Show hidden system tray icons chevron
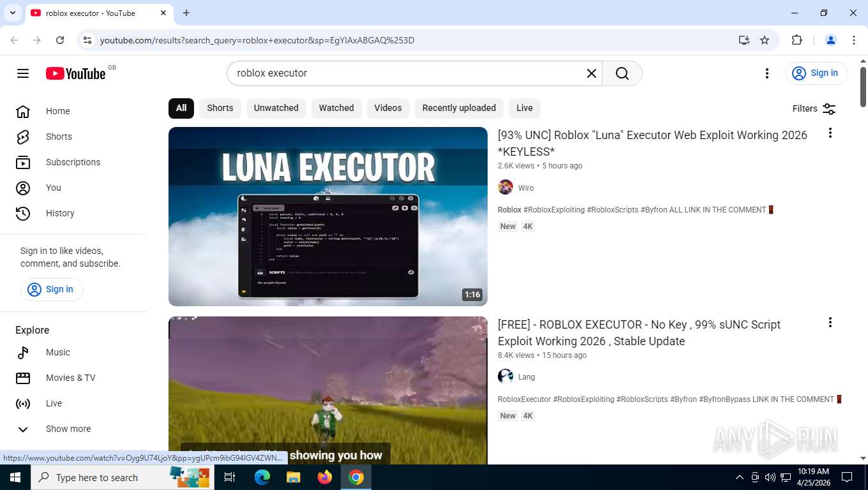Screen dimensions: 868x490 (740, 477)
